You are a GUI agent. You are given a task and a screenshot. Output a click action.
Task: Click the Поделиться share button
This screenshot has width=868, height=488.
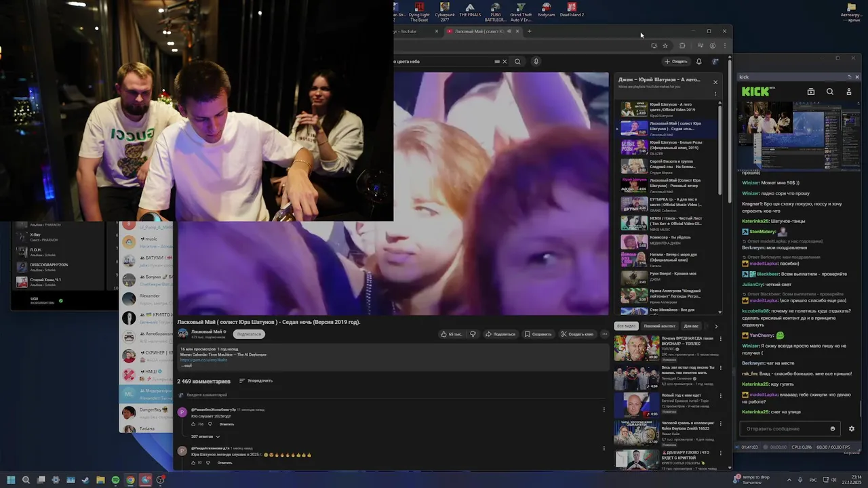(x=500, y=334)
